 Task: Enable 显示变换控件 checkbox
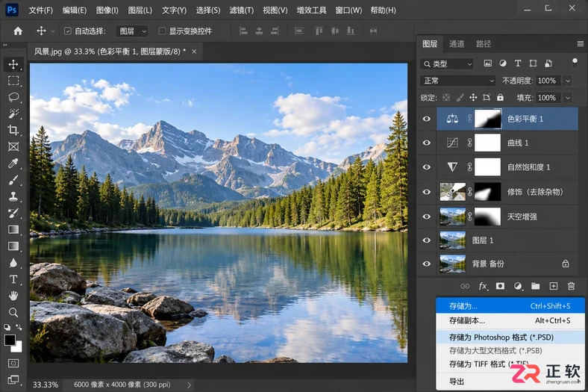tap(162, 31)
